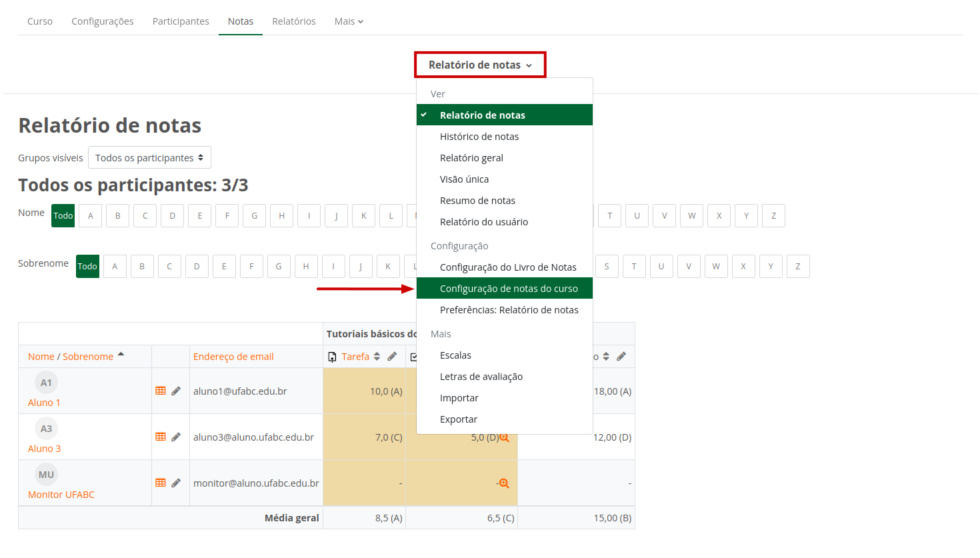
Task: Filter first names by letter A
Action: point(91,215)
